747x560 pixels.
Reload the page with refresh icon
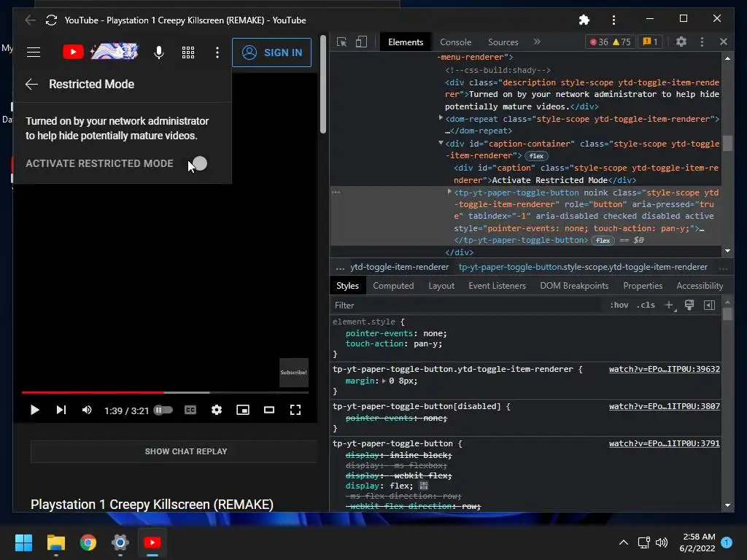(x=52, y=20)
